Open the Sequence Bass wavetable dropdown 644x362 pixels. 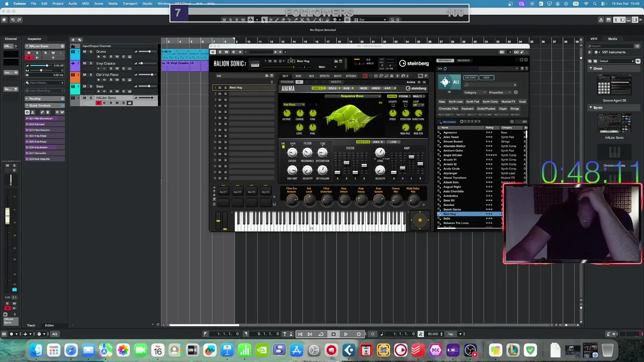(x=353, y=96)
